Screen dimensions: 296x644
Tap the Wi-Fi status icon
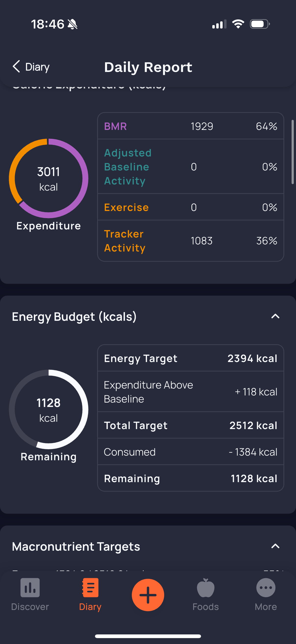(x=238, y=24)
